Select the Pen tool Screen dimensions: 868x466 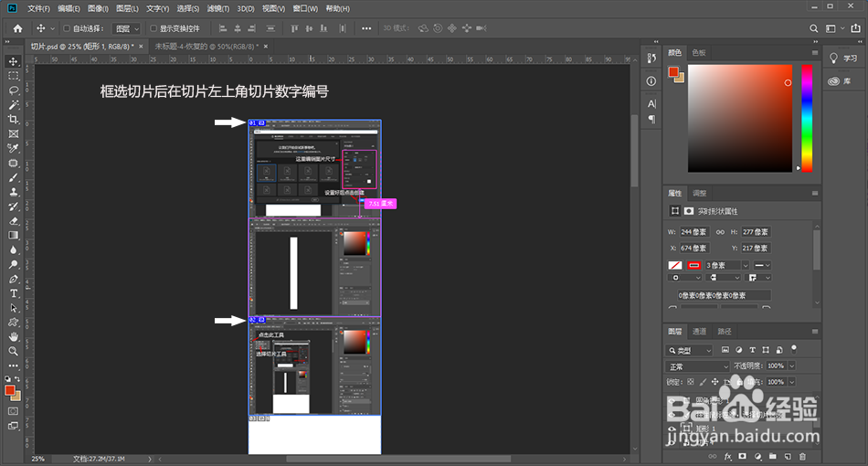point(14,279)
